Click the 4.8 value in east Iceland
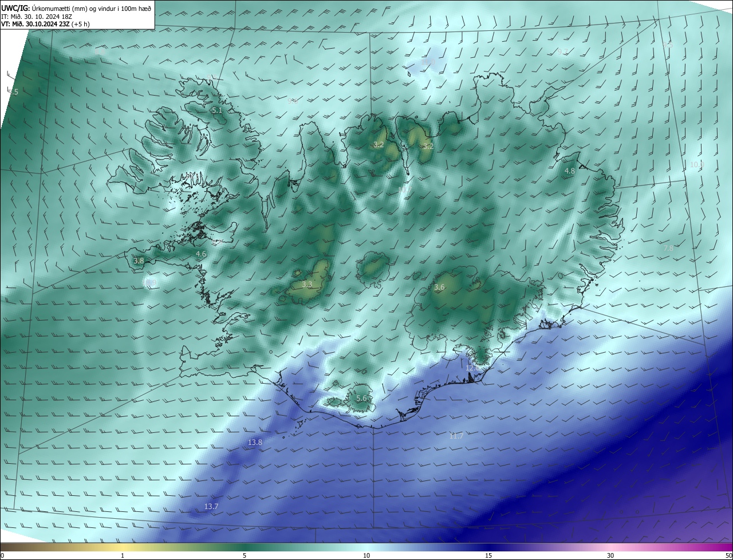 pyautogui.click(x=570, y=171)
